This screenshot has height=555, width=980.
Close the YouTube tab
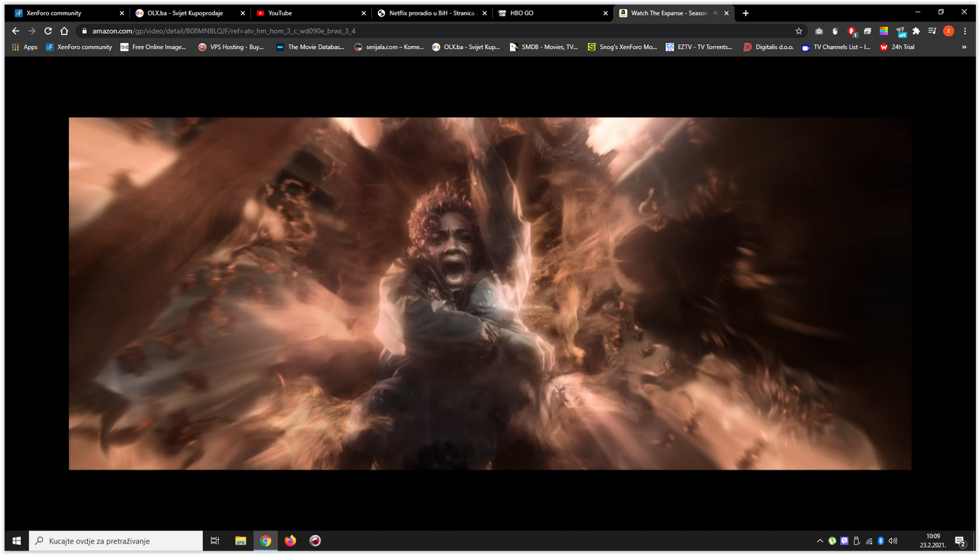[x=364, y=13]
